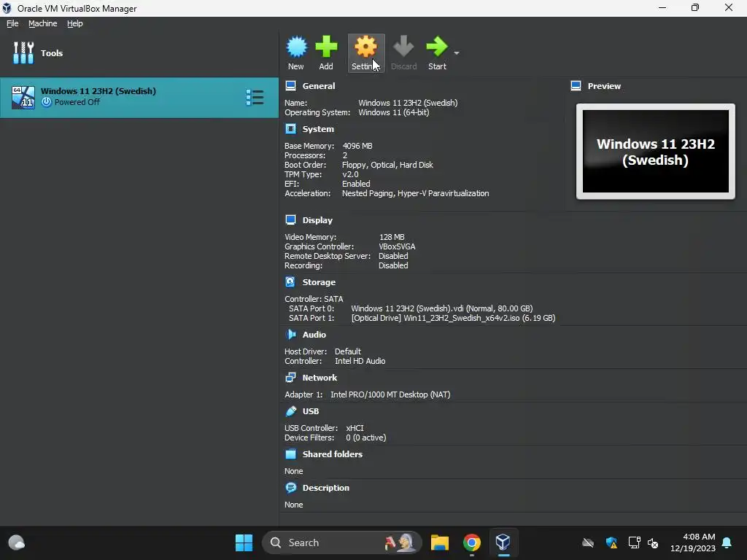Click the VirtualBox taskbar icon
Screen dimensions: 747x560
pyautogui.click(x=503, y=542)
